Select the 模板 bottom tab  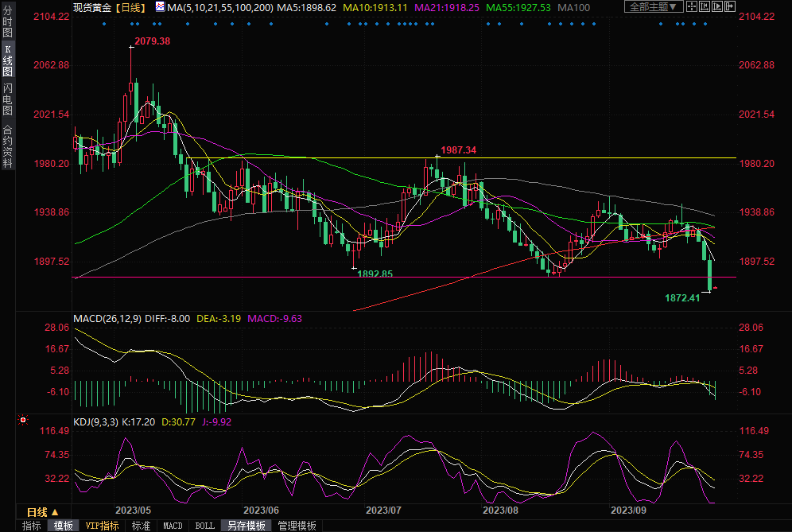(64, 526)
